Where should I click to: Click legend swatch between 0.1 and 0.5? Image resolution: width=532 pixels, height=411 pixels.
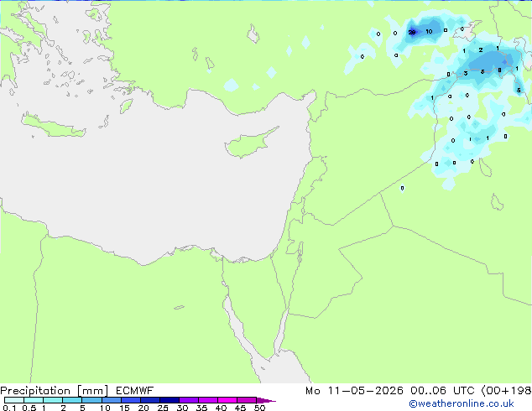point(14,400)
